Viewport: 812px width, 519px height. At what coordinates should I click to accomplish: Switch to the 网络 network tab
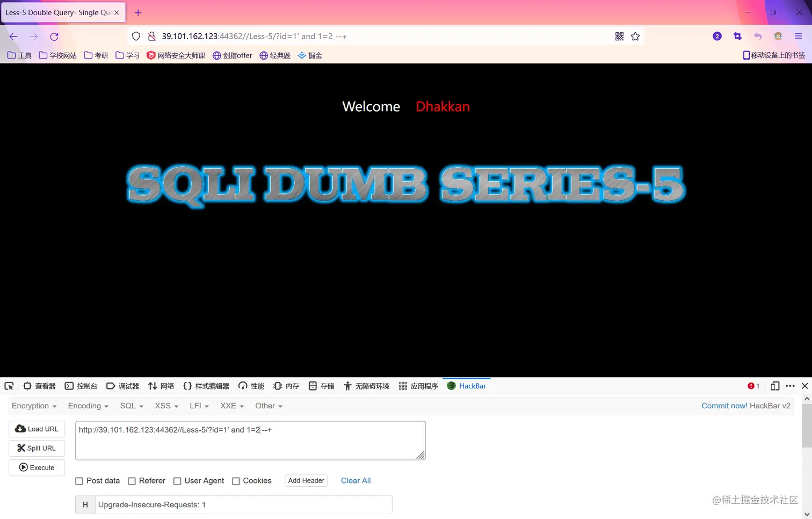click(162, 386)
